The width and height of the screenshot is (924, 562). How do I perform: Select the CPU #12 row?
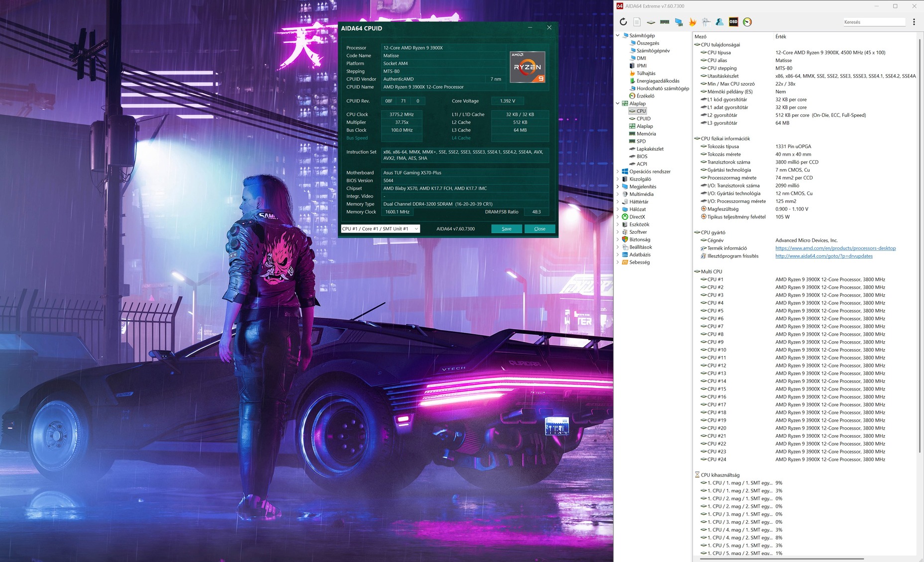[805, 366]
